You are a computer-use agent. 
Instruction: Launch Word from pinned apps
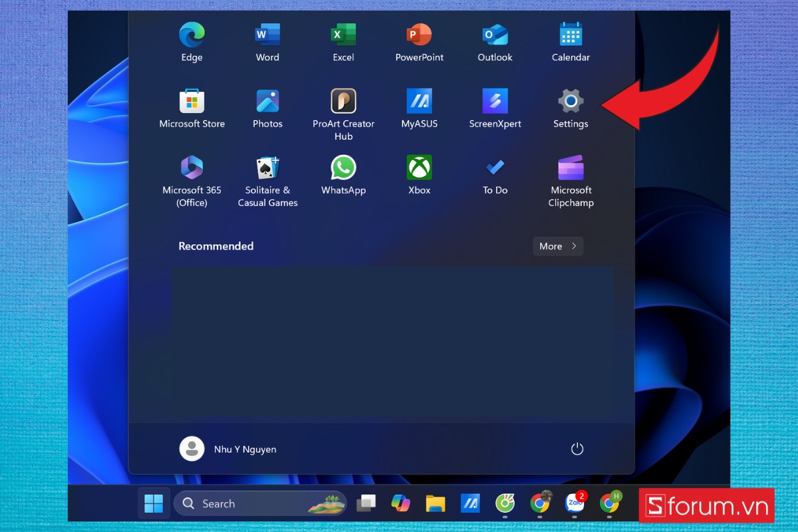[267, 41]
